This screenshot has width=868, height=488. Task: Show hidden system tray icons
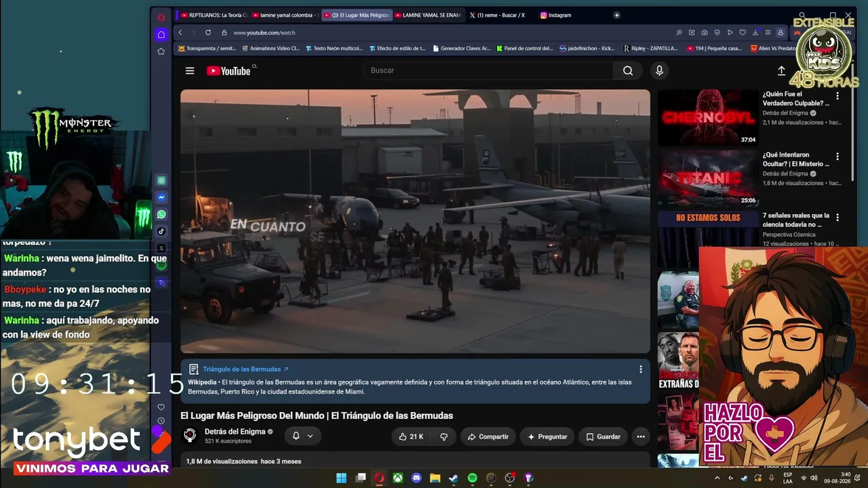tap(717, 478)
